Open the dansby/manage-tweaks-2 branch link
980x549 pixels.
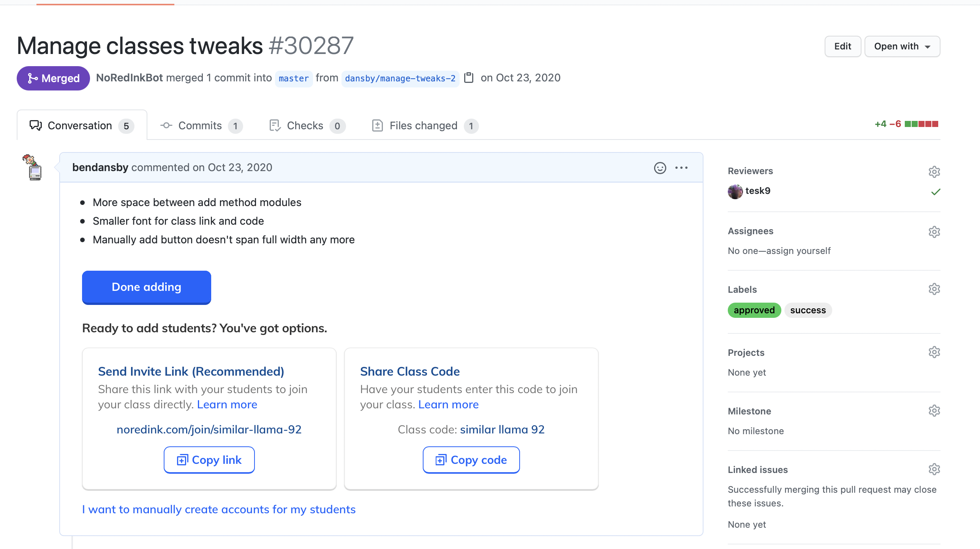pos(400,78)
